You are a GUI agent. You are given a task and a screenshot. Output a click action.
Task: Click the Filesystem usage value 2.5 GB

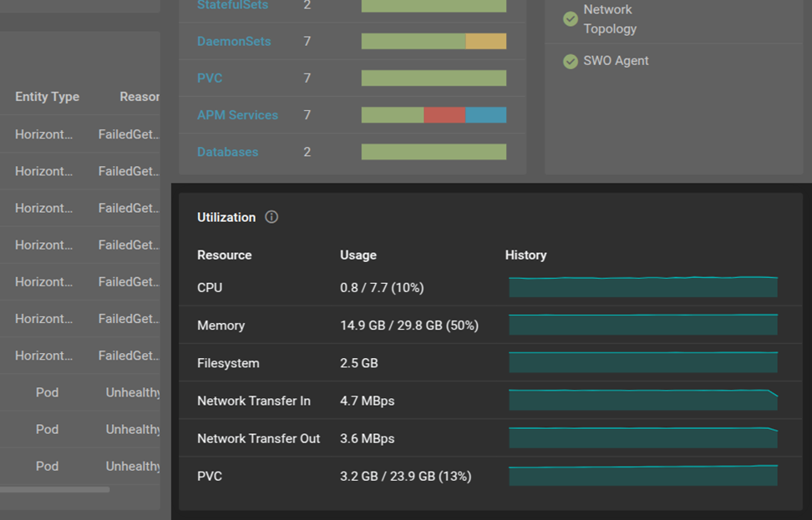coord(359,363)
